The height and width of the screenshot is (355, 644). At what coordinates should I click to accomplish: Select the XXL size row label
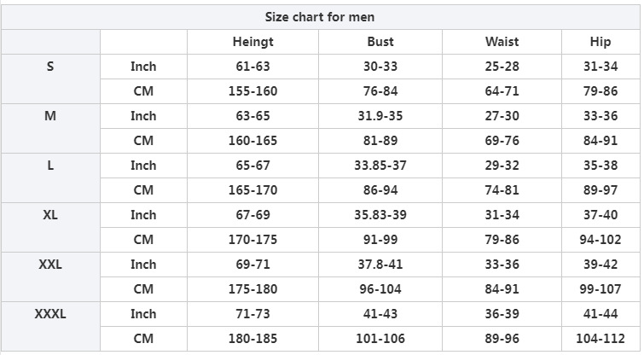tap(50, 265)
